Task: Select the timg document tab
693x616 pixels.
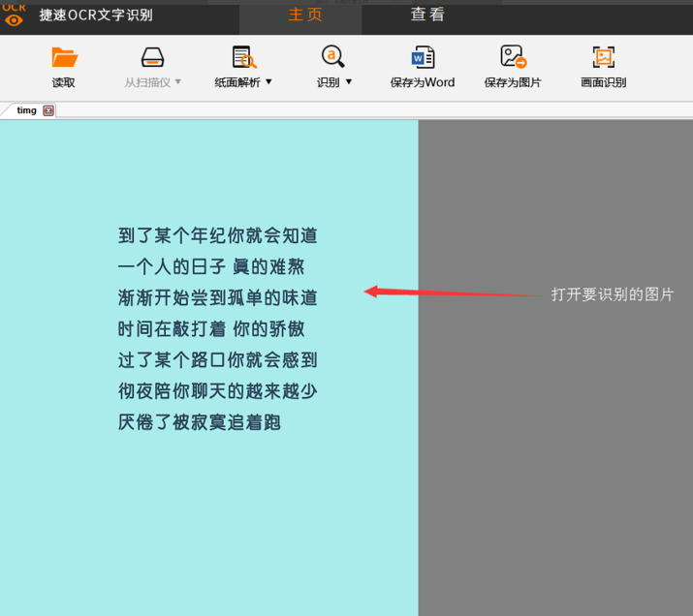Action: point(26,110)
